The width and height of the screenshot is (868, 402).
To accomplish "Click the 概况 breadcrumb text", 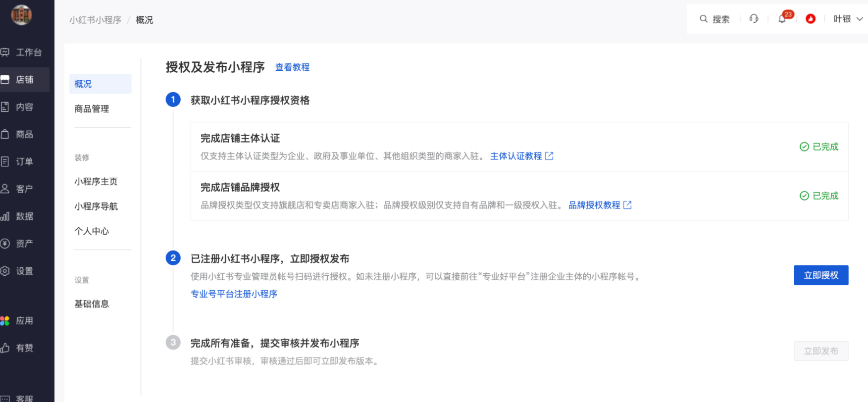I will coord(145,20).
